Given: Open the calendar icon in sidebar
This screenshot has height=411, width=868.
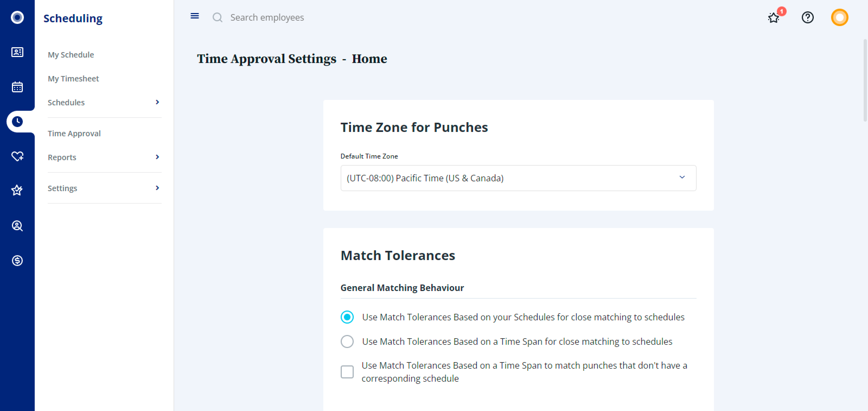Looking at the screenshot, I should (x=17, y=87).
